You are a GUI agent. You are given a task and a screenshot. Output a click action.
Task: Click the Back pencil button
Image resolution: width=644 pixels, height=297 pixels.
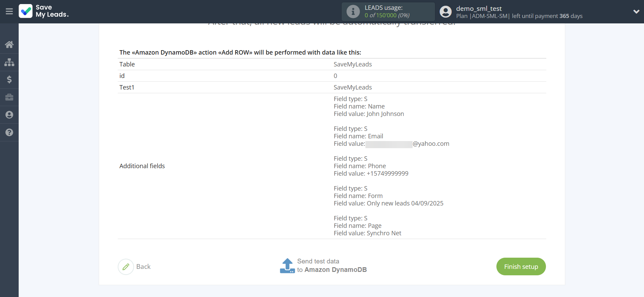126,267
